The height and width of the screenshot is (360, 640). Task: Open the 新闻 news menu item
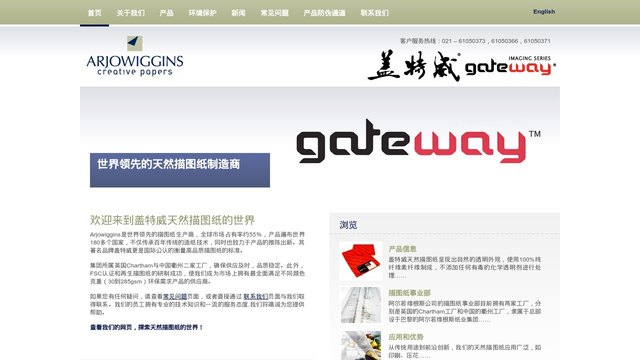pos(238,13)
